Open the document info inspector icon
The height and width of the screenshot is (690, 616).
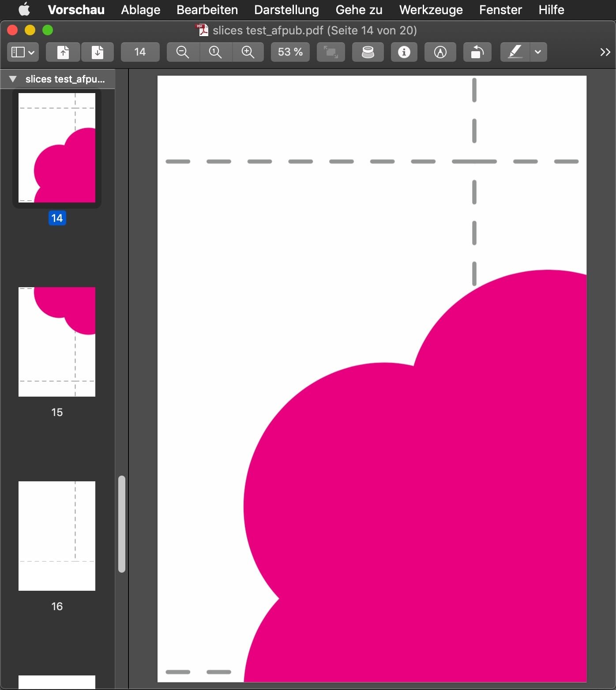pyautogui.click(x=404, y=52)
